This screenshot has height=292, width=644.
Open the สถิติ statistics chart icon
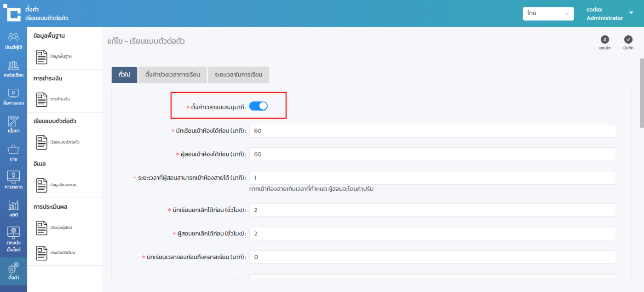[x=13, y=208]
